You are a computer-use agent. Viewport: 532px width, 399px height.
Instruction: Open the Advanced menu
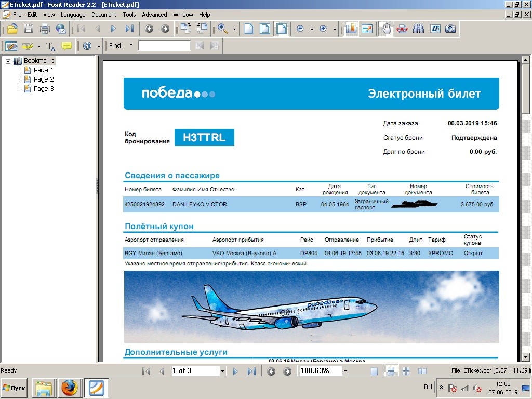pos(154,15)
